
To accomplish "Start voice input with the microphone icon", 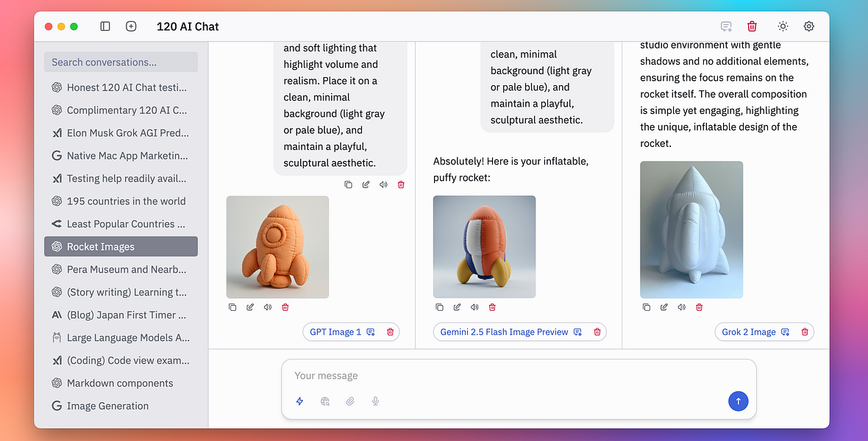I will [375, 401].
